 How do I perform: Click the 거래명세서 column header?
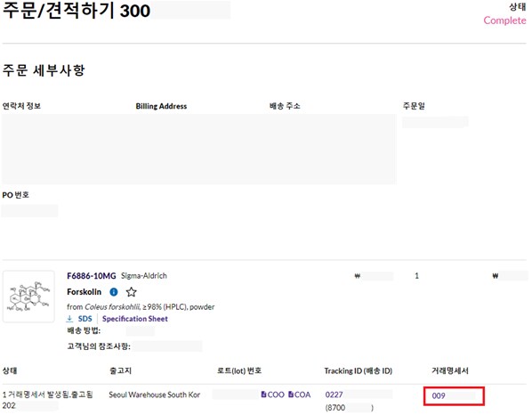pos(449,370)
